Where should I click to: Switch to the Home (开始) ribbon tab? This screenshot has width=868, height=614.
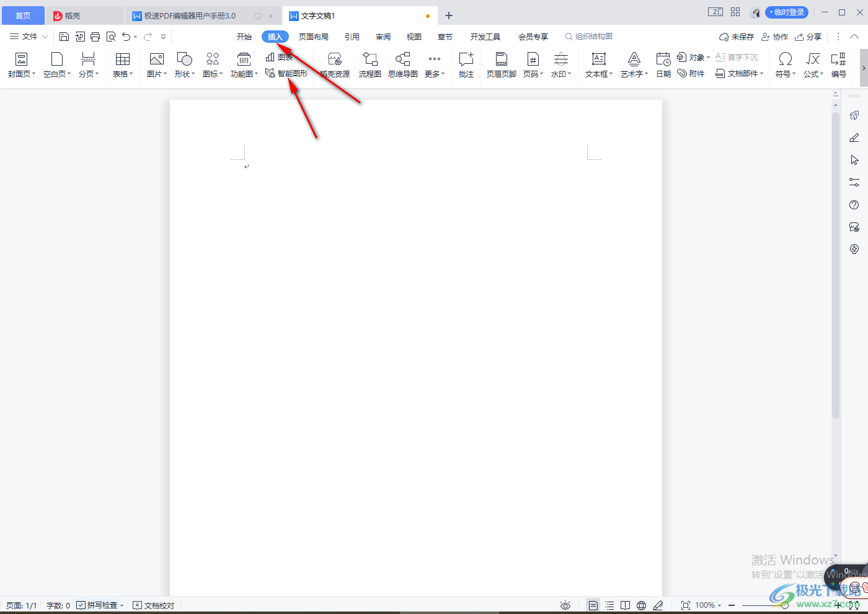[244, 37]
